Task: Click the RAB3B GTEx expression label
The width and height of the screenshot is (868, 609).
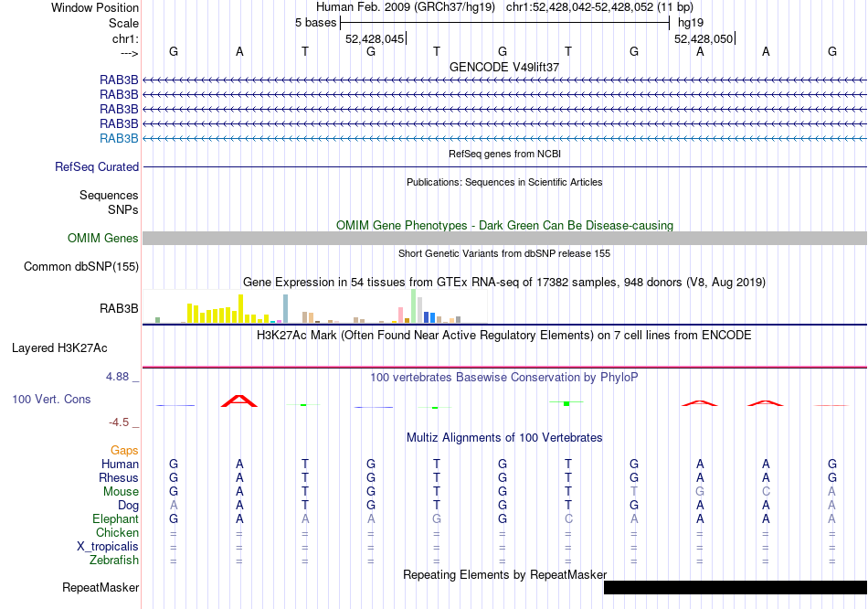Action: [119, 309]
